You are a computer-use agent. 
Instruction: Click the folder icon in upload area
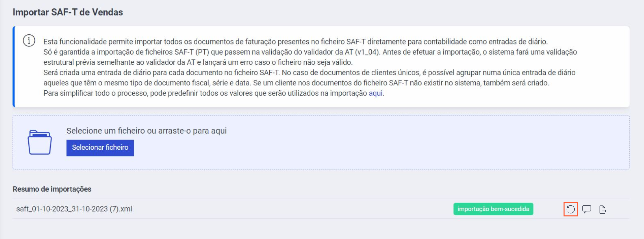[39, 142]
